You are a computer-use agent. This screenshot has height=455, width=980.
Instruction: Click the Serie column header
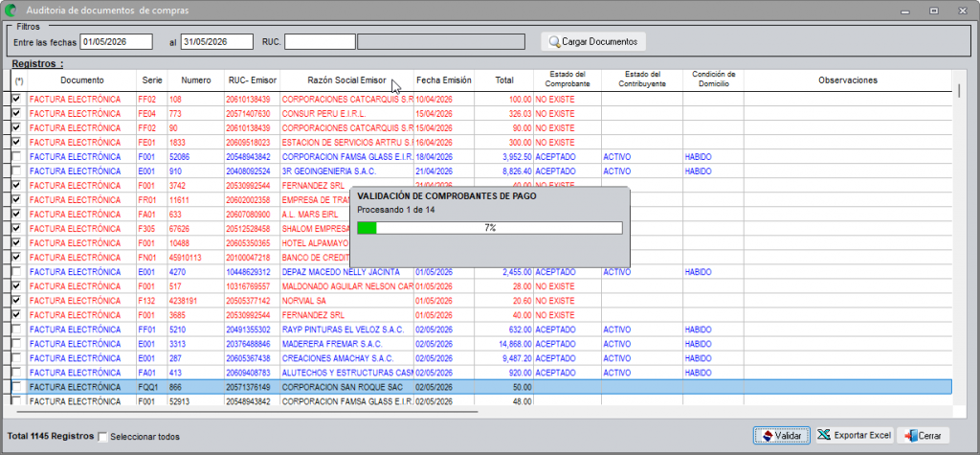point(152,80)
